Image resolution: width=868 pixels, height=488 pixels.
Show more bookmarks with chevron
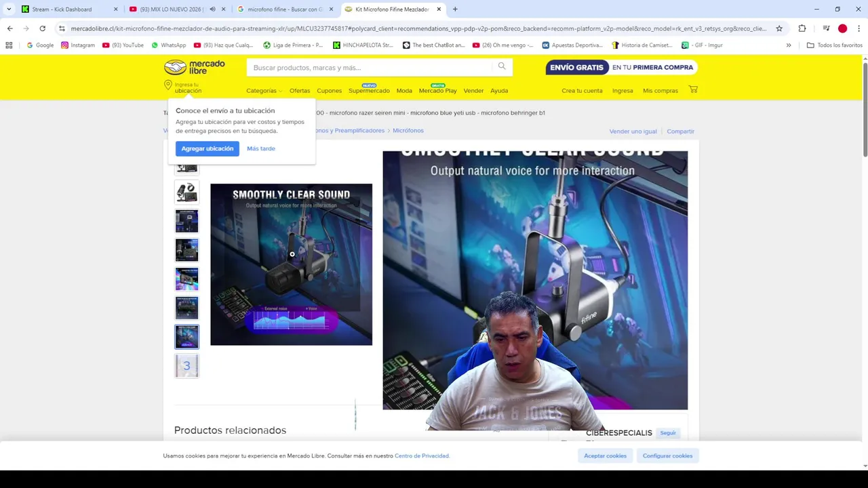pos(789,45)
